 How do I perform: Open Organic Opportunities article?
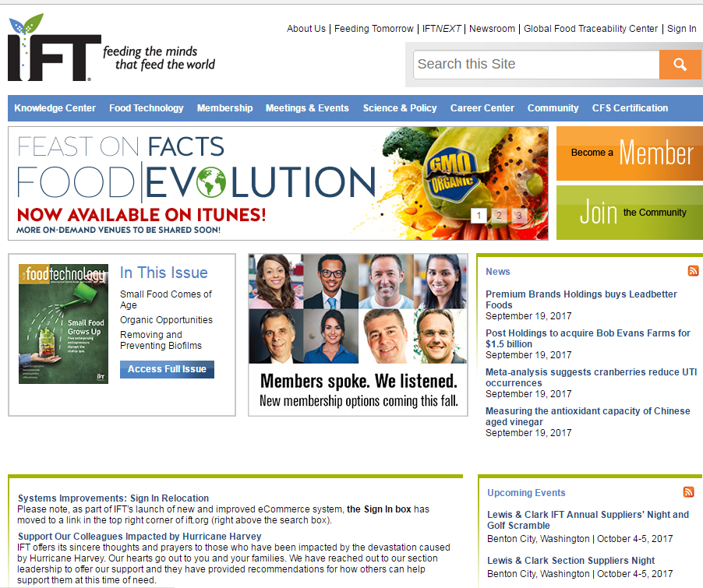pos(166,319)
